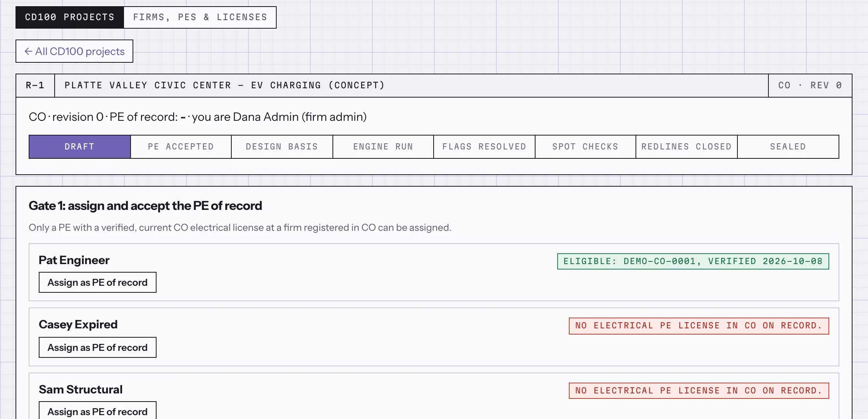Screen dimensions: 868x419
Task: Select the PE Accepted stage step
Action: coord(181,147)
